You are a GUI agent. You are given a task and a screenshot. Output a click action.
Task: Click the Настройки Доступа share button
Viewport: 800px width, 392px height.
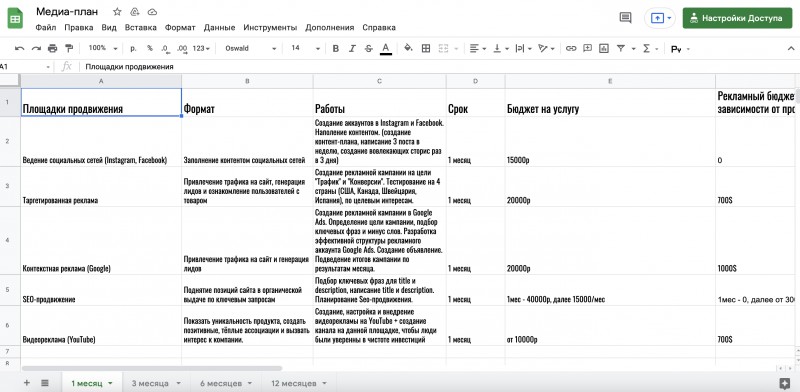tap(737, 18)
